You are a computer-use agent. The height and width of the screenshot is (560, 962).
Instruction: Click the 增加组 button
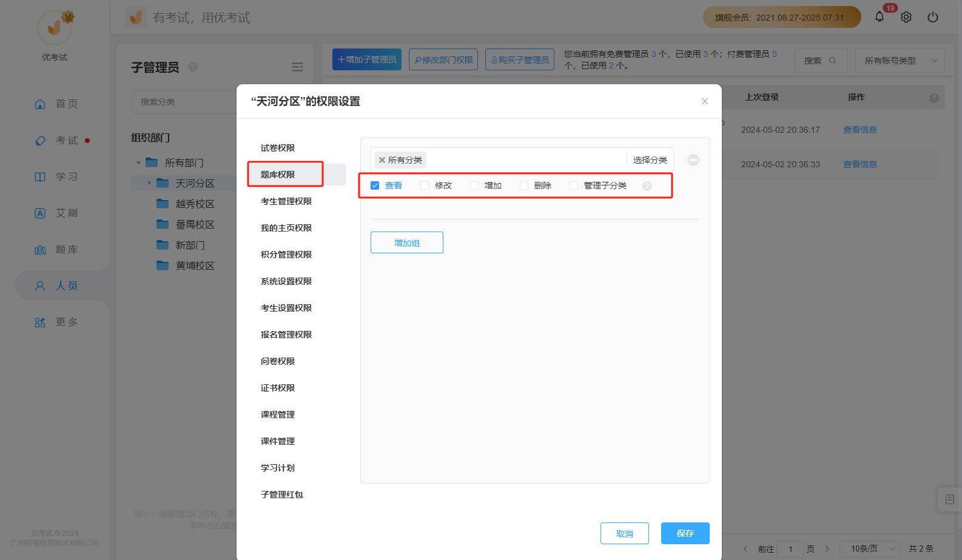pos(407,242)
